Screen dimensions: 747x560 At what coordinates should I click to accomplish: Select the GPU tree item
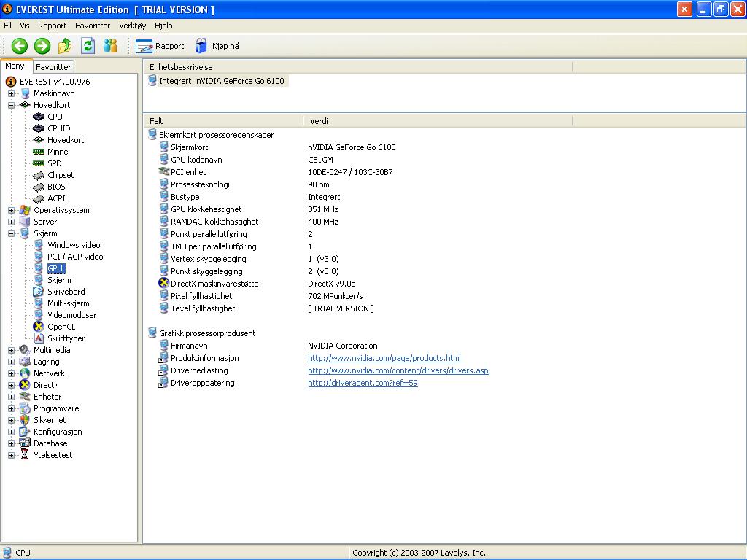pyautogui.click(x=55, y=268)
